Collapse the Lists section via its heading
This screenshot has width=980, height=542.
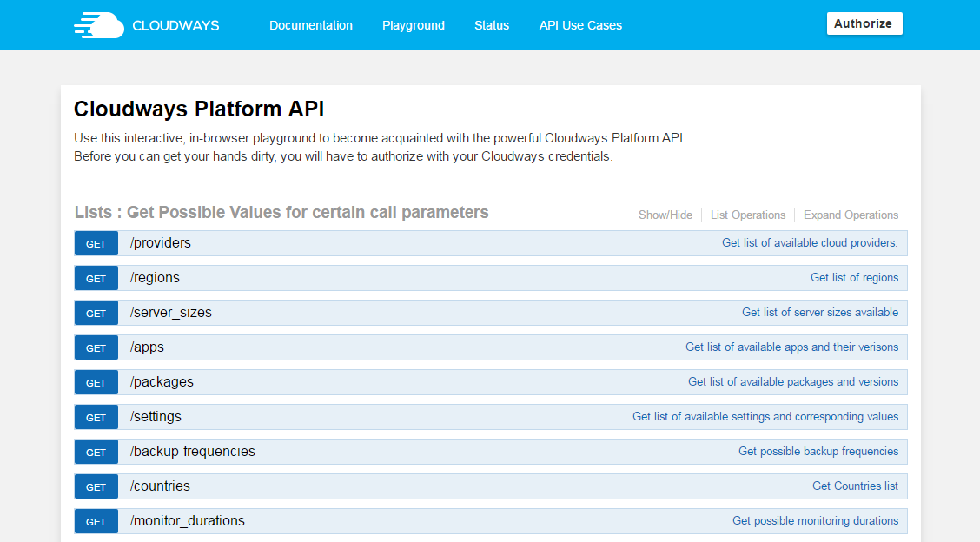pyautogui.click(x=281, y=213)
